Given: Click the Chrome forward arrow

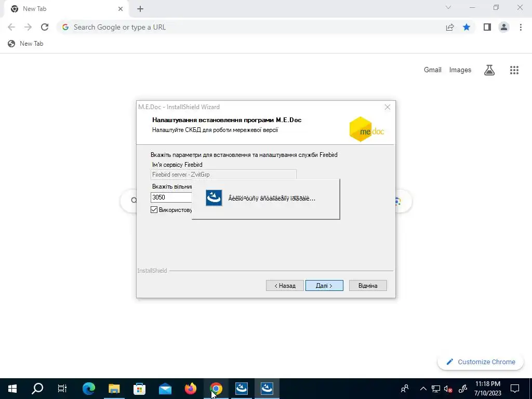Looking at the screenshot, I should (x=28, y=27).
